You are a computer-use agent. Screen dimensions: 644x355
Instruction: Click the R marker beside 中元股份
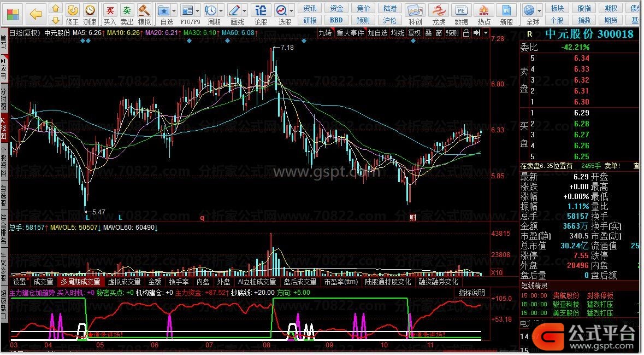pyautogui.click(x=529, y=34)
